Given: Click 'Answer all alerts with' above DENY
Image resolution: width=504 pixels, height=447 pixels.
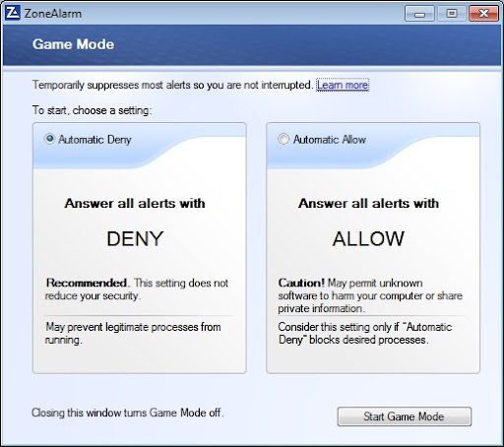Looking at the screenshot, I should click(135, 203).
